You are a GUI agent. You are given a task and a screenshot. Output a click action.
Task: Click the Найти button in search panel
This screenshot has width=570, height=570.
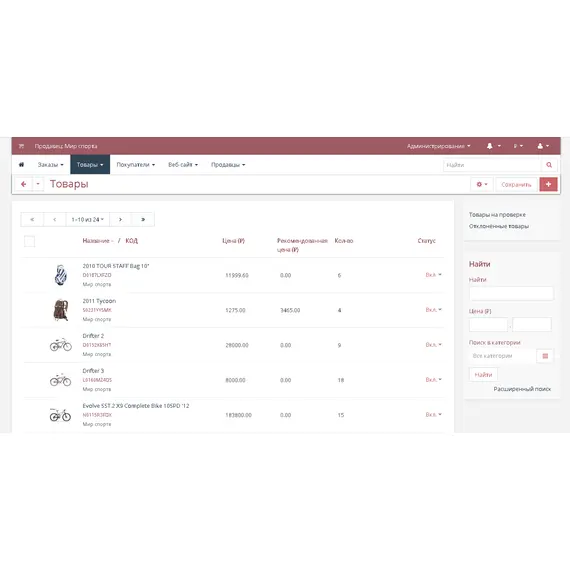tap(483, 374)
